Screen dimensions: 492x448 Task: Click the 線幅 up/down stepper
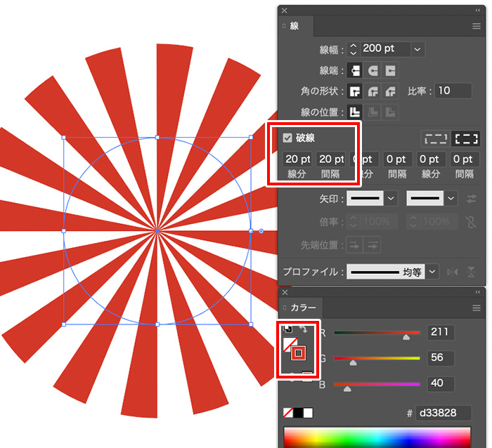(354, 49)
